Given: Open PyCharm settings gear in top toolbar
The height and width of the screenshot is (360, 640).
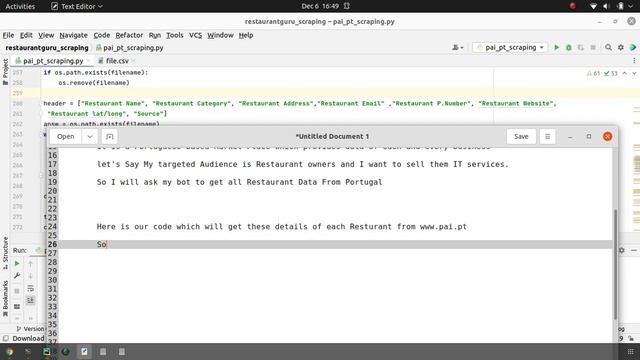Looking at the screenshot, I should (620, 48).
